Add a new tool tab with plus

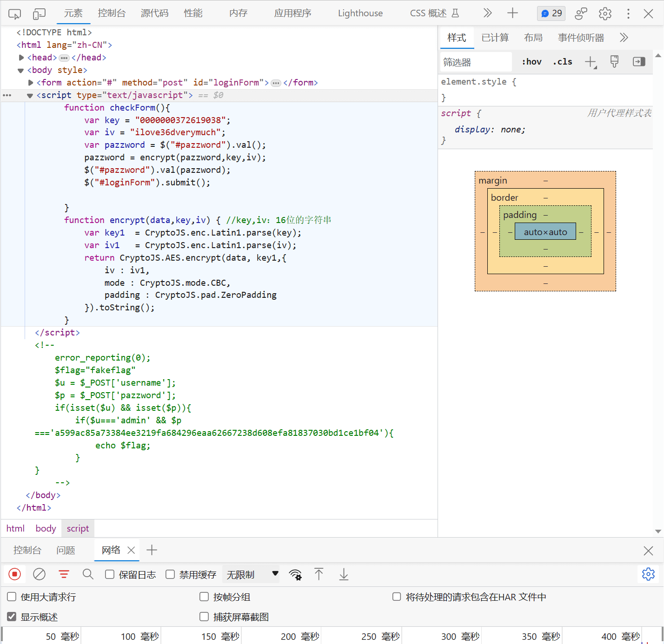click(x=512, y=13)
